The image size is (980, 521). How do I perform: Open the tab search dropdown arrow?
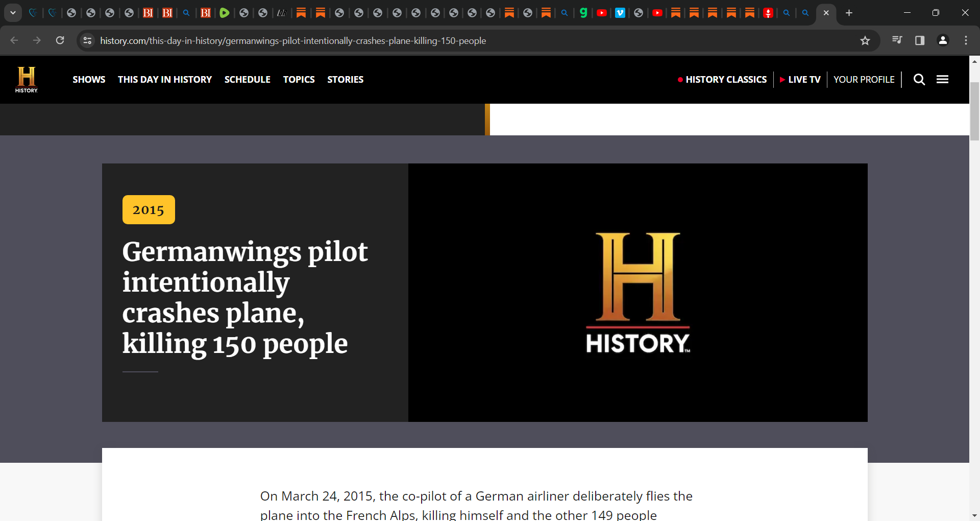coord(13,13)
